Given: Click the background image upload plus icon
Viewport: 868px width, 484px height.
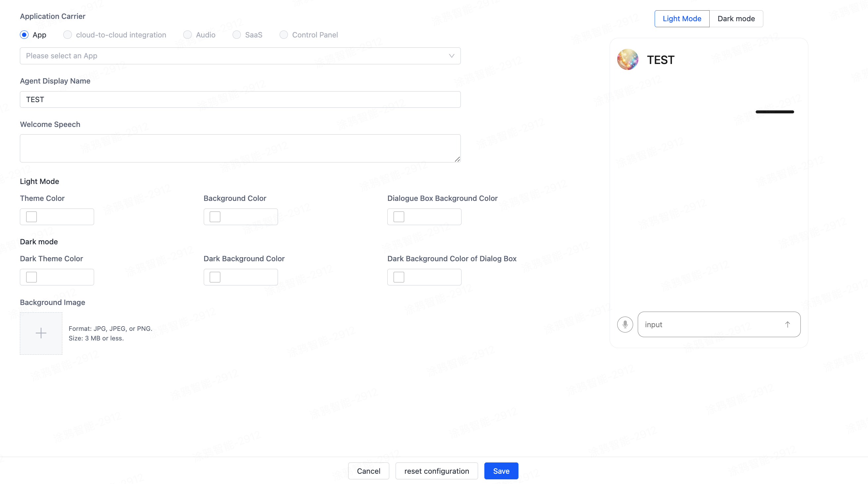Looking at the screenshot, I should pos(41,333).
